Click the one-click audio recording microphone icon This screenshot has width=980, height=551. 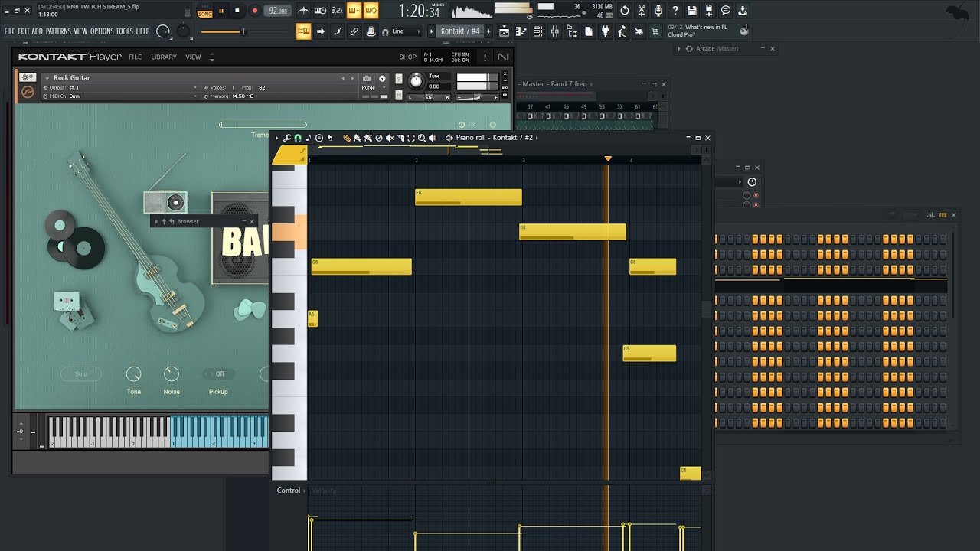[x=658, y=11]
